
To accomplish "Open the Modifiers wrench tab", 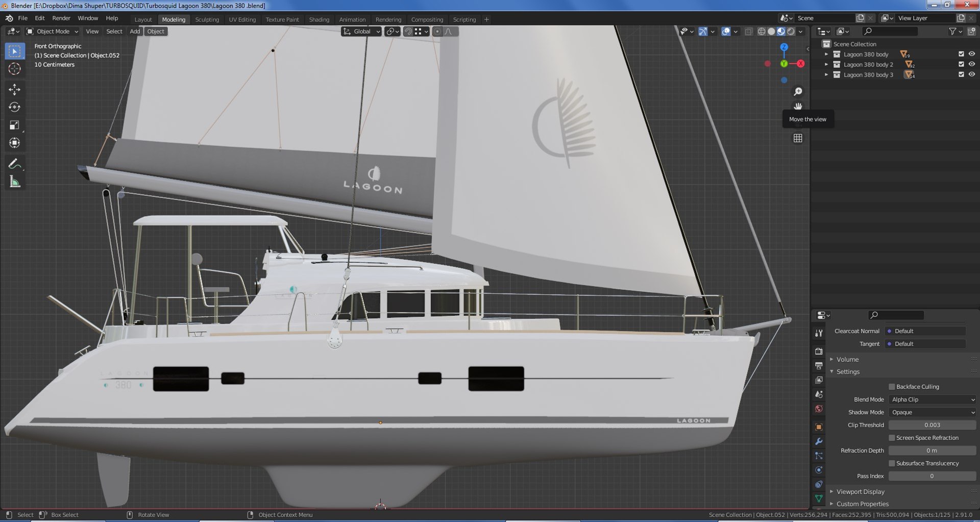I will coord(819,441).
